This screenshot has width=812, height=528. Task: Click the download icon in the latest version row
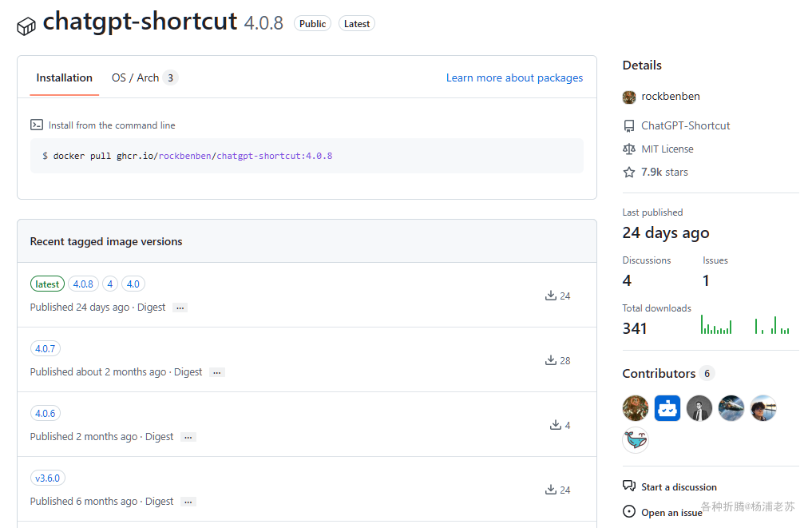(x=550, y=296)
